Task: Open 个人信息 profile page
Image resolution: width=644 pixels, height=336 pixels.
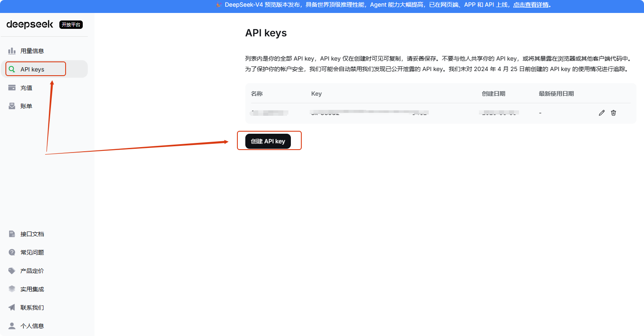Action: pos(44,326)
